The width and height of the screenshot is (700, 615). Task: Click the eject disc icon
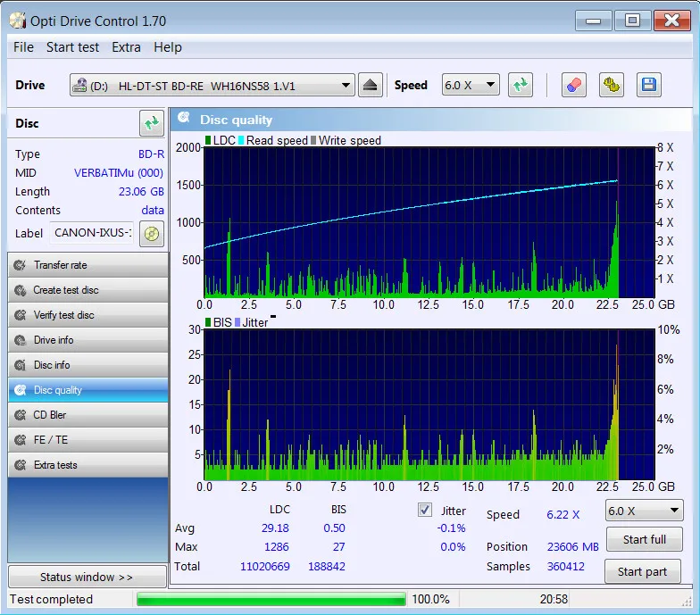[x=371, y=86]
